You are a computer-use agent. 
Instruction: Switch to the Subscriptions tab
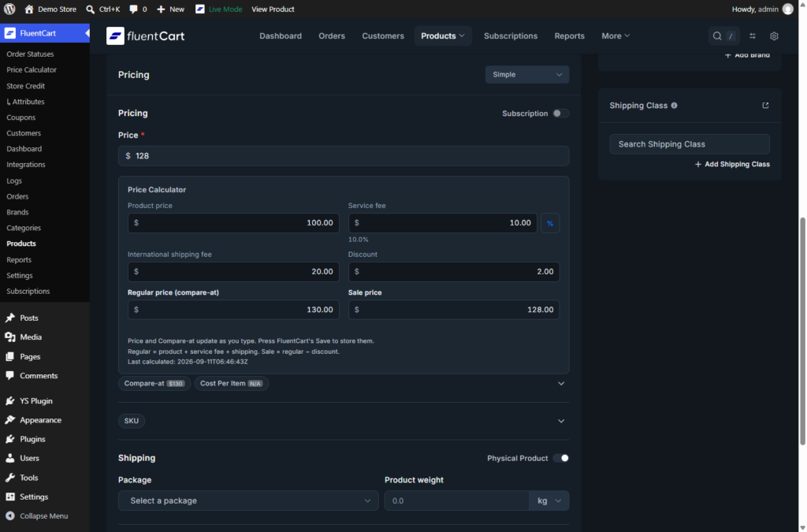tap(511, 36)
